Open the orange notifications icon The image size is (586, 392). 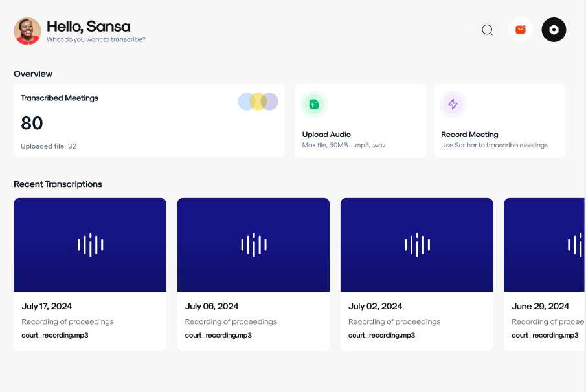click(521, 30)
